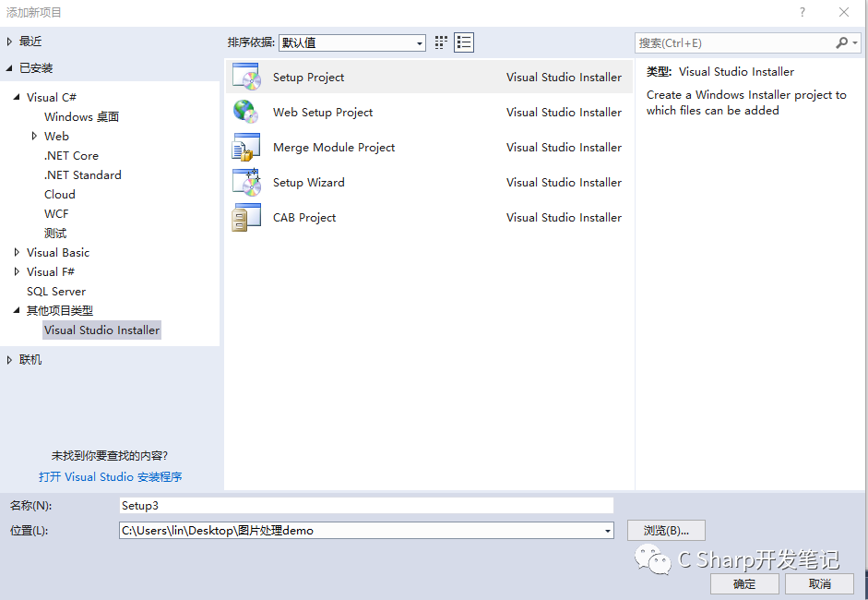The height and width of the screenshot is (600, 868).
Task: Choose Web Setup Project template name
Action: [323, 112]
